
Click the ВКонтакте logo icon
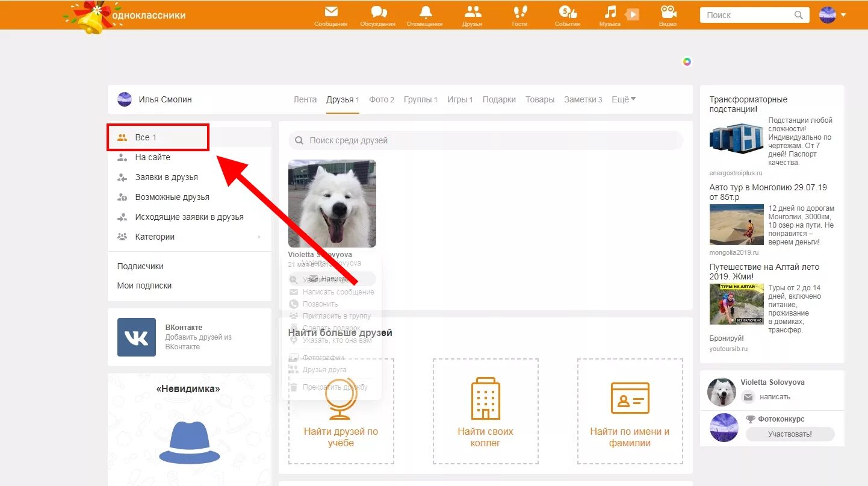137,337
